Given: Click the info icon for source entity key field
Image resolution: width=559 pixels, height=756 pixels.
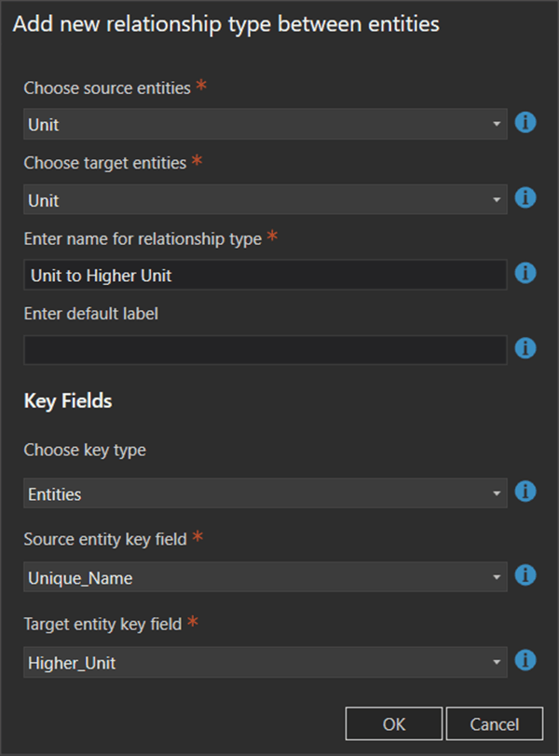Looking at the screenshot, I should tap(525, 576).
